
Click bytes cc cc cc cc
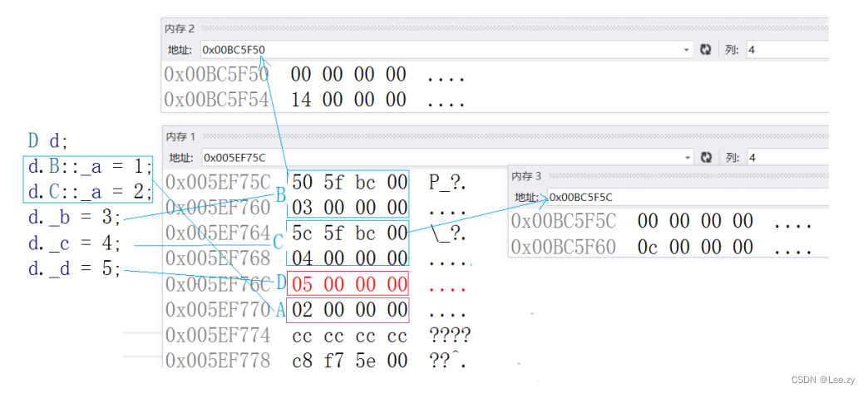tap(350, 336)
